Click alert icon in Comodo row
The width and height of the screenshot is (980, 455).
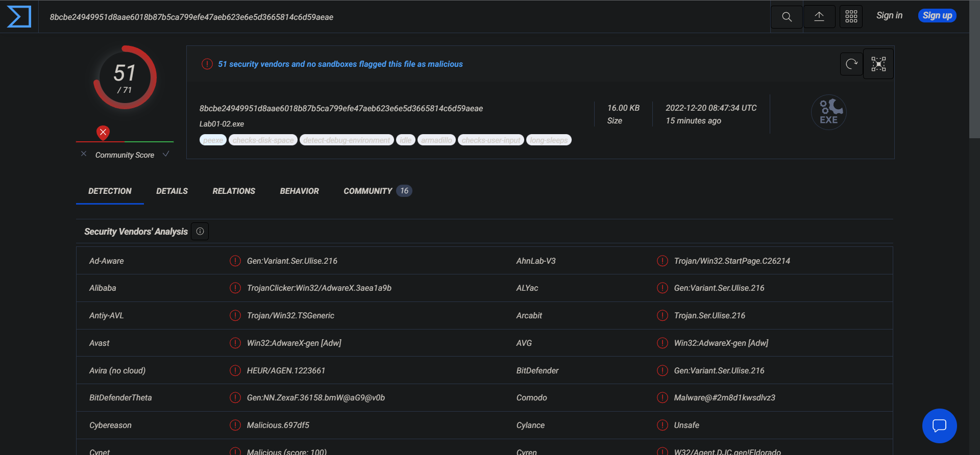tap(663, 397)
